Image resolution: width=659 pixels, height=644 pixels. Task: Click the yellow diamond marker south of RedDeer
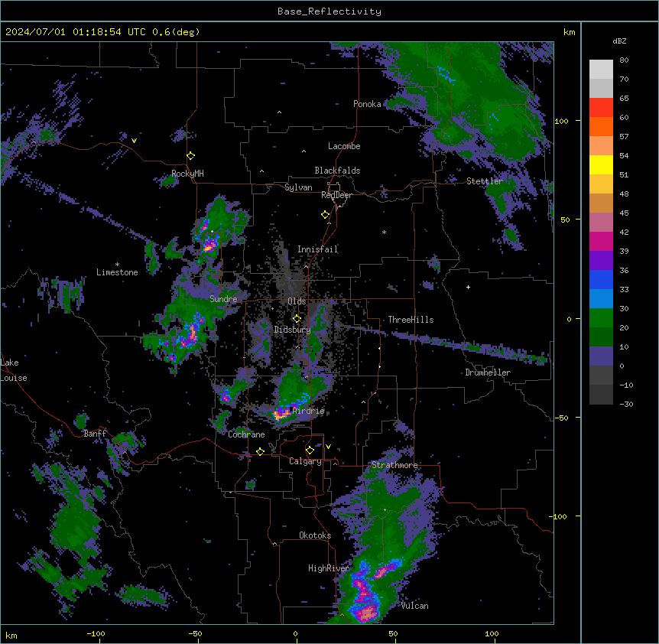pyautogui.click(x=326, y=215)
